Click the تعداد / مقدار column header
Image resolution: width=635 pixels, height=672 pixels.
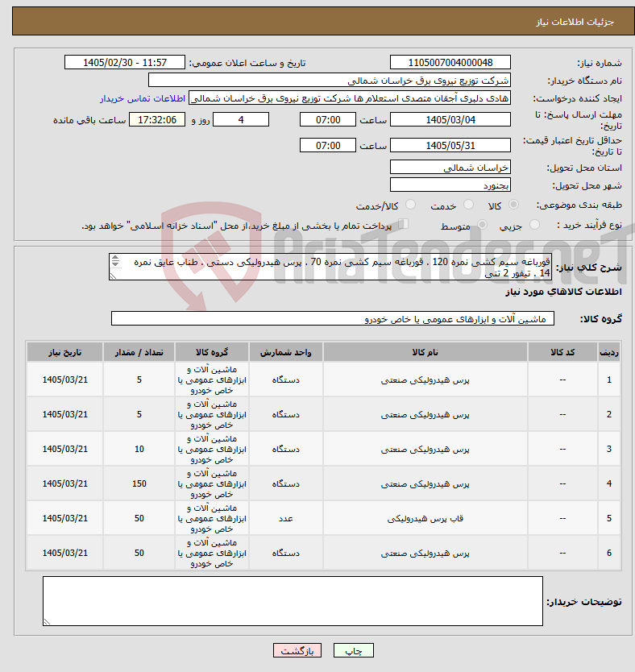pyautogui.click(x=139, y=352)
